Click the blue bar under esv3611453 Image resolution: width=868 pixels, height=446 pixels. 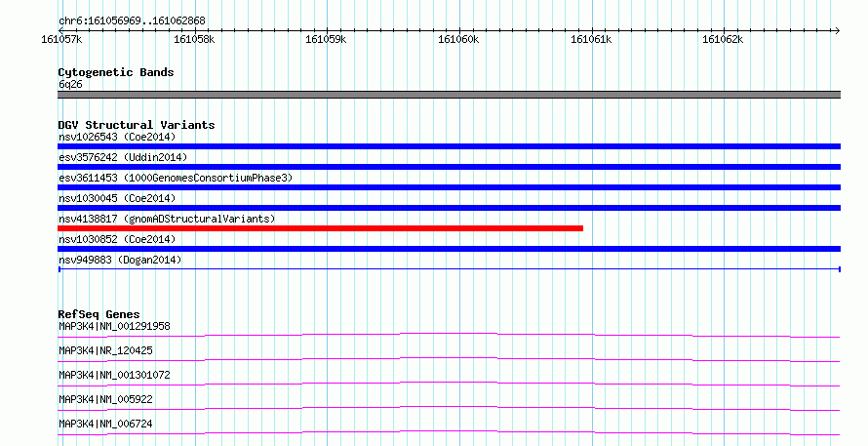(x=449, y=187)
